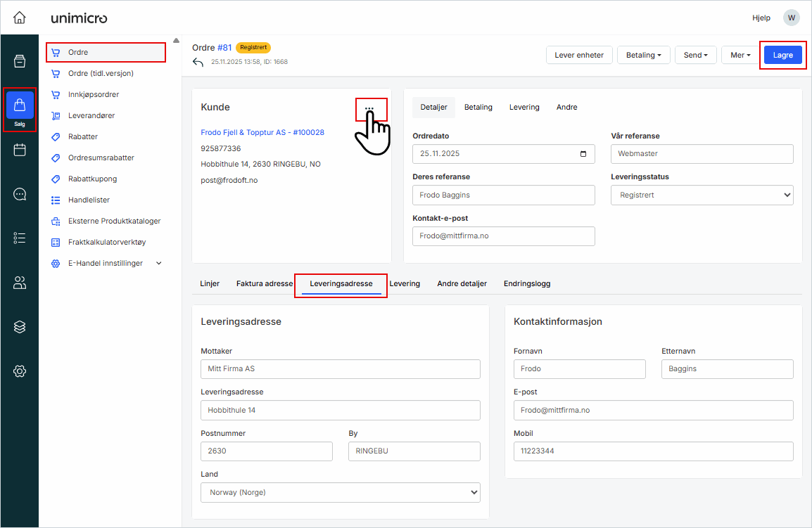This screenshot has height=528, width=812.
Task: Open the Salg shopping bag module
Action: click(20, 108)
